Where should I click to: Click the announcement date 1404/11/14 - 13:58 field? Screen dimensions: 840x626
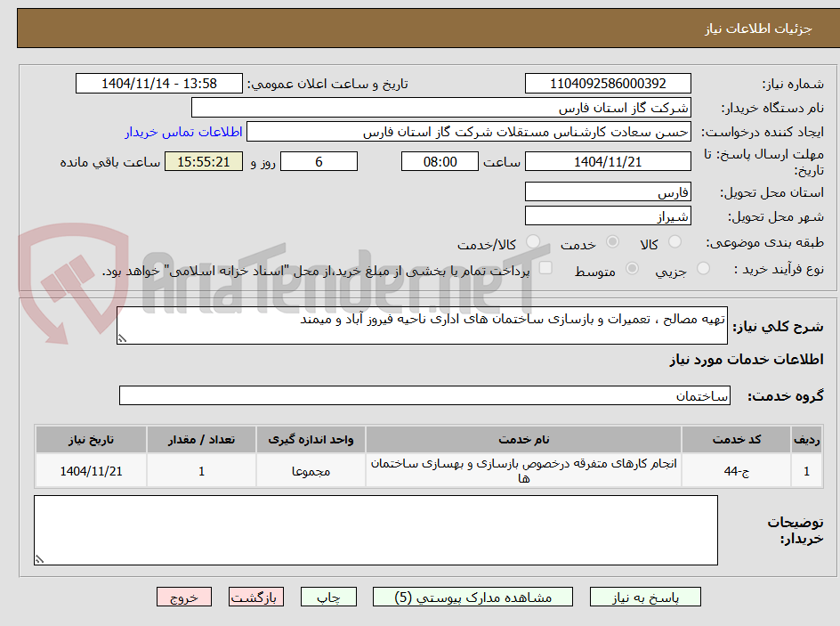(x=159, y=84)
